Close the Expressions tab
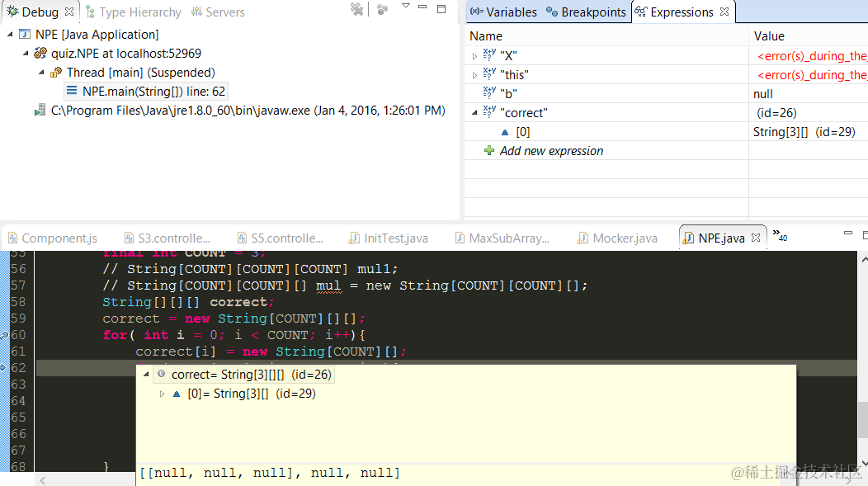This screenshot has height=486, width=868. pyautogui.click(x=724, y=12)
